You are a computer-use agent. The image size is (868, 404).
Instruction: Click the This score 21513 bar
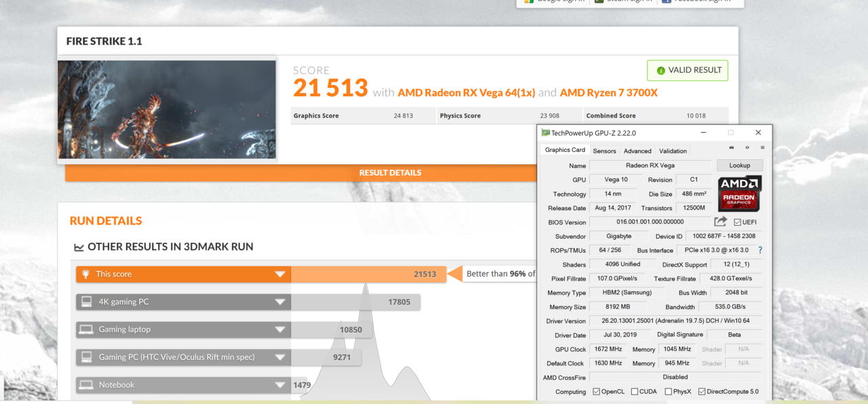[x=261, y=274]
